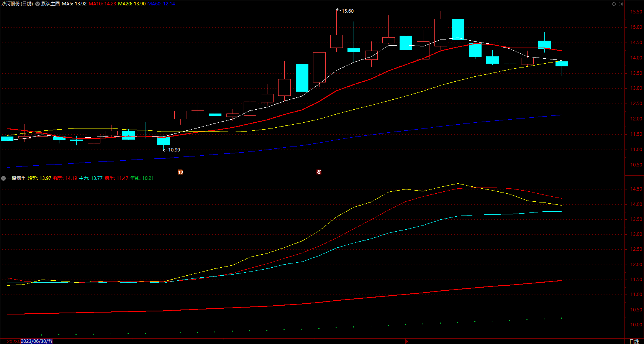Select the 疯牛: 11.47 value label
The image size is (644, 344).
coord(116,178)
